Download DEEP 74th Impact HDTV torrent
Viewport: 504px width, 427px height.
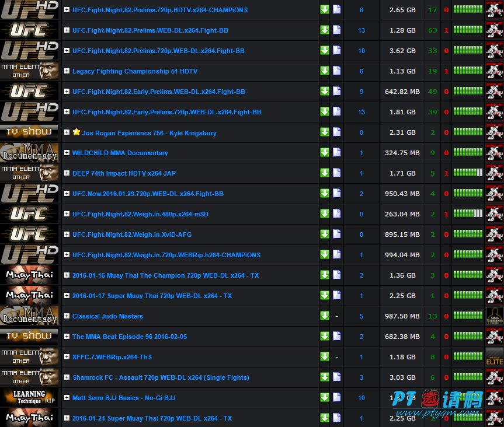tap(324, 173)
